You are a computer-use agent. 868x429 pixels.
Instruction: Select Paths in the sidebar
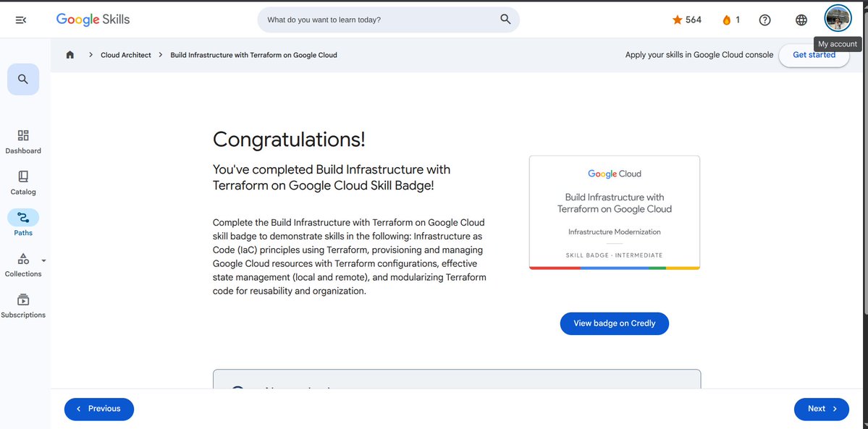pyautogui.click(x=23, y=223)
